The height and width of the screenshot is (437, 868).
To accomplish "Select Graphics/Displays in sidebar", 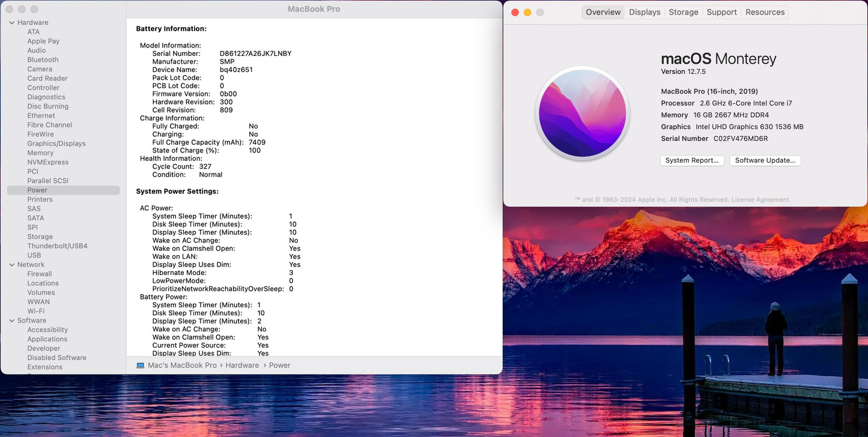I will point(56,143).
